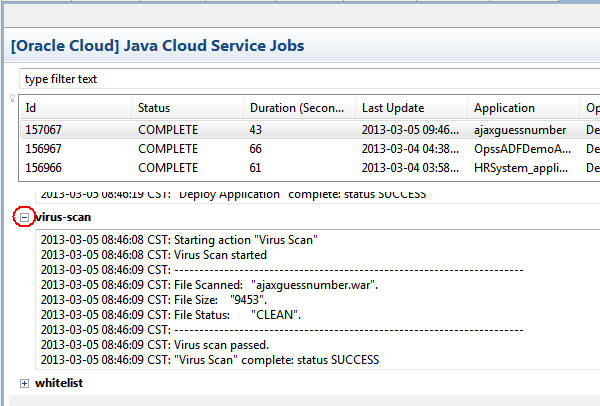Expand the whitelist section

(24, 383)
